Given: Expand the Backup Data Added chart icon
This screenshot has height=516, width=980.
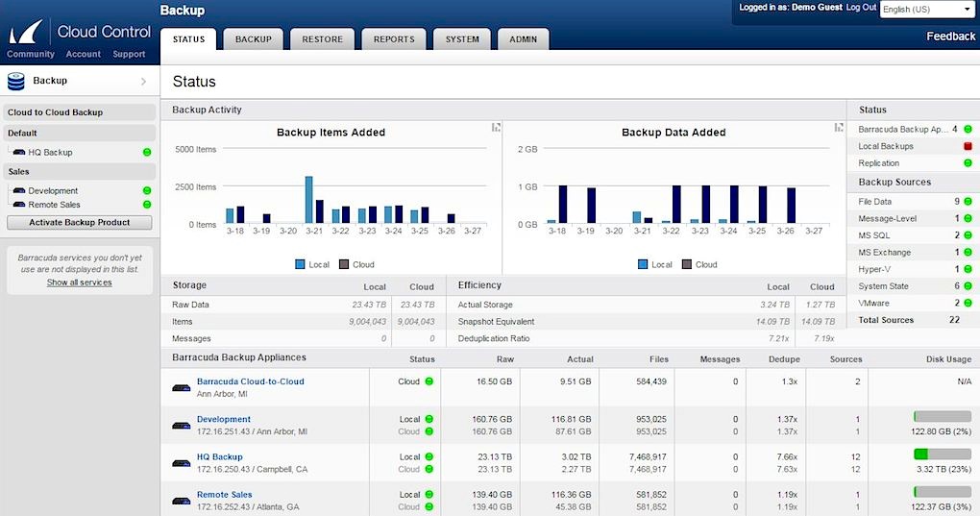Looking at the screenshot, I should click(x=839, y=127).
